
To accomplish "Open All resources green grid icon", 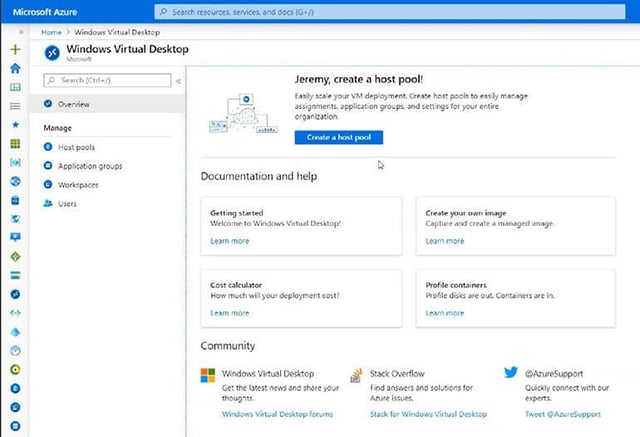I will coord(15,144).
